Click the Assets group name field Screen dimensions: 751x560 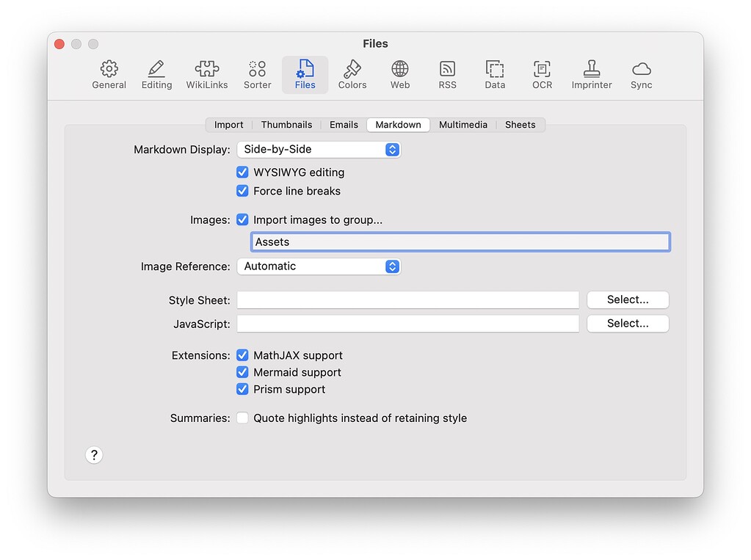[460, 241]
